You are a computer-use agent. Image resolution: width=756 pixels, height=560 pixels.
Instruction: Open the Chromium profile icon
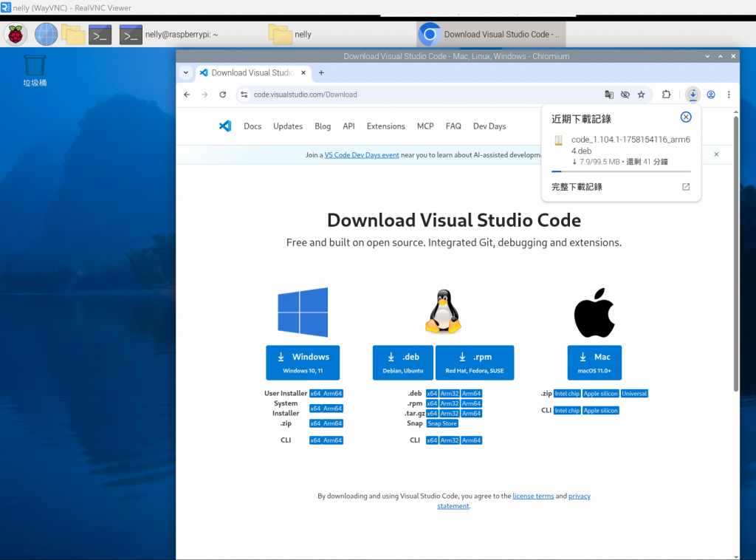tap(711, 95)
